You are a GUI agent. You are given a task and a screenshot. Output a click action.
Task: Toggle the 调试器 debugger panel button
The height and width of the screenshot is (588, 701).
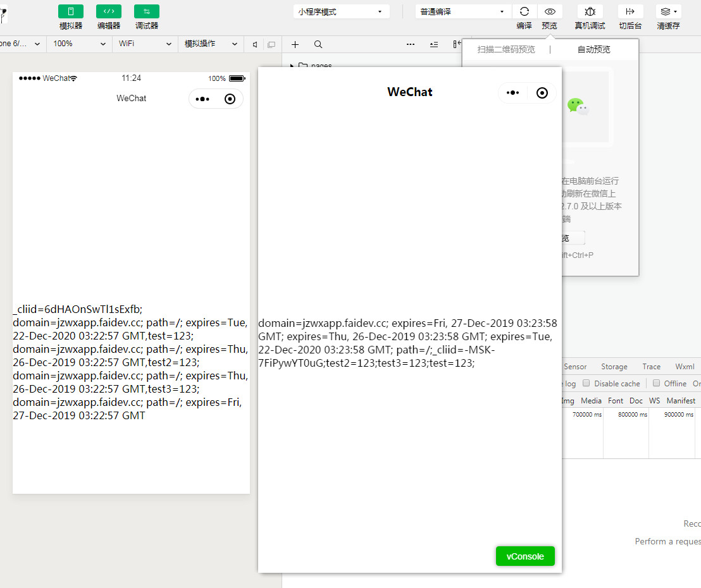[x=147, y=11]
